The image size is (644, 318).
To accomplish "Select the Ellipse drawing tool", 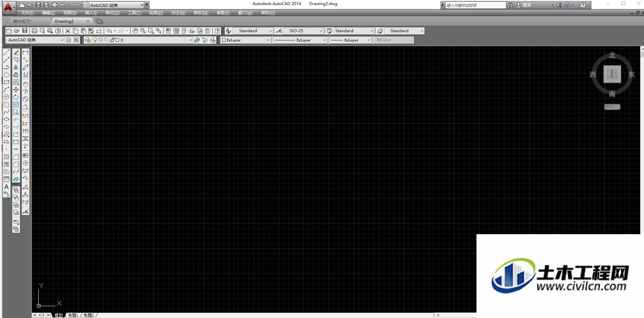I will tap(6, 119).
